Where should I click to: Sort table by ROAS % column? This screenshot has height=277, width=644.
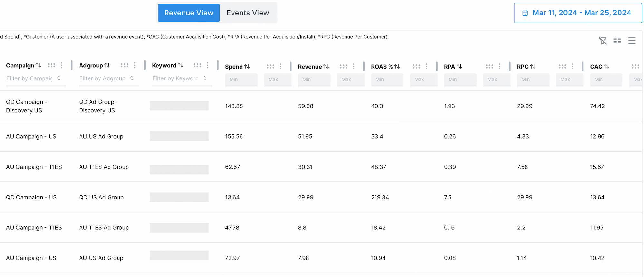(x=397, y=67)
